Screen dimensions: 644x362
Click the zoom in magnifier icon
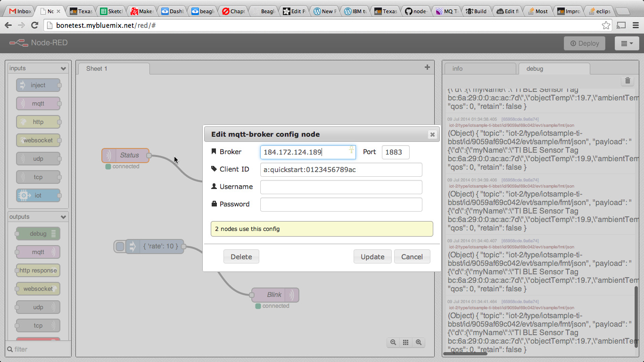click(418, 343)
